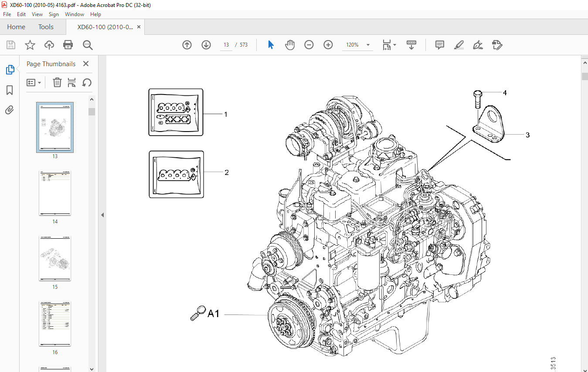Click the thumbnails panel scrollbar handle

[92, 112]
